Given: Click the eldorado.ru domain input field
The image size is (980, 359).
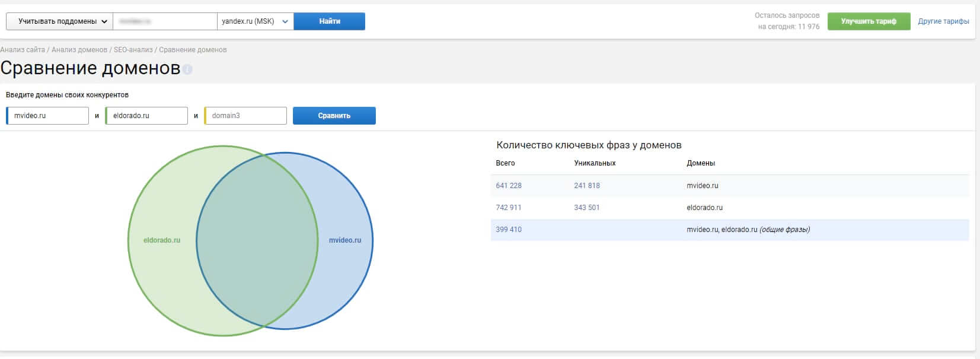Looking at the screenshot, I should [146, 116].
